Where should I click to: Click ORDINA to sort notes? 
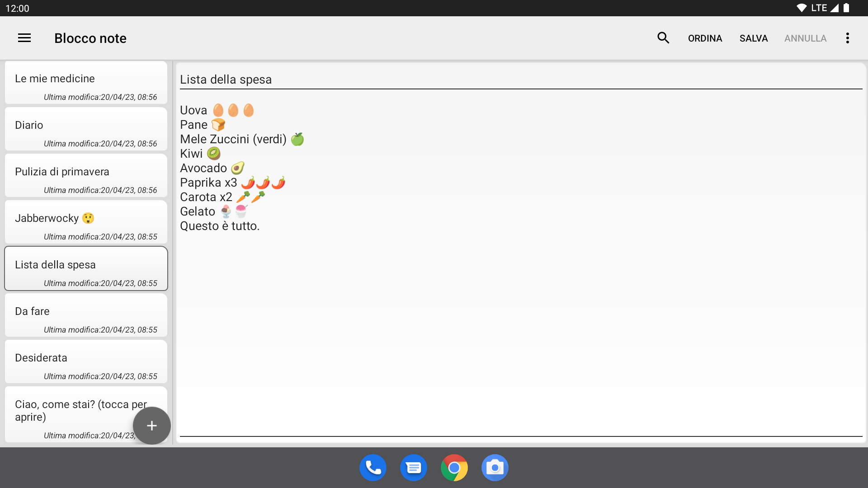coord(705,38)
